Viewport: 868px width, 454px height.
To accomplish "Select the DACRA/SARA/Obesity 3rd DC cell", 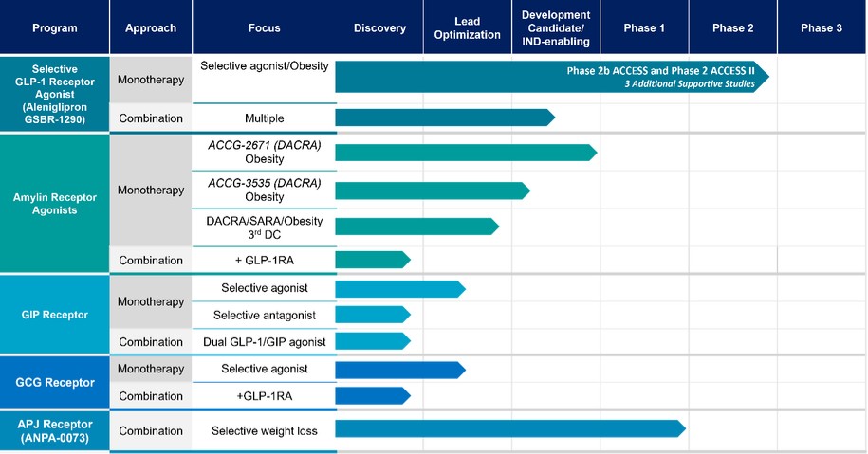I will pos(264,227).
